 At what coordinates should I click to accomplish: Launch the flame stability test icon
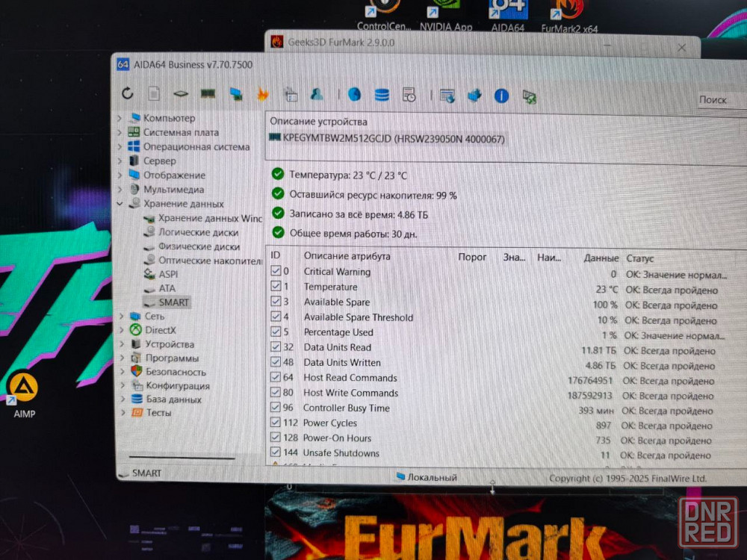pos(263,94)
